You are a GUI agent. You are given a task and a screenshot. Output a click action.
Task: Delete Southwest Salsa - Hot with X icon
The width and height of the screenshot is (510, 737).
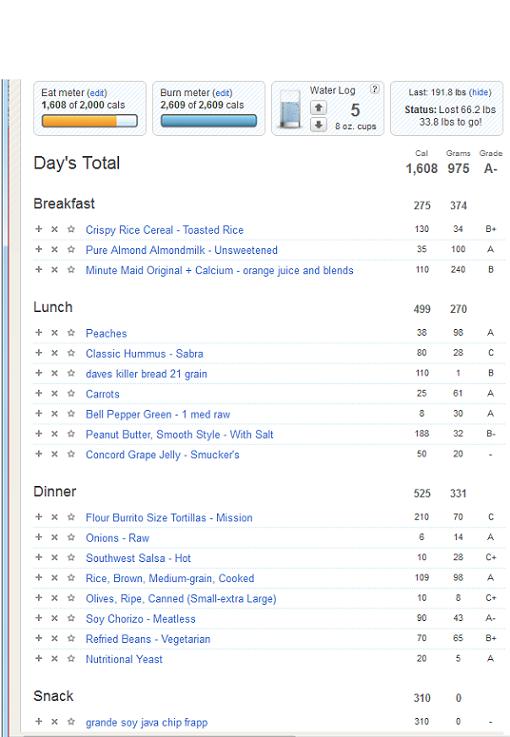coord(55,557)
